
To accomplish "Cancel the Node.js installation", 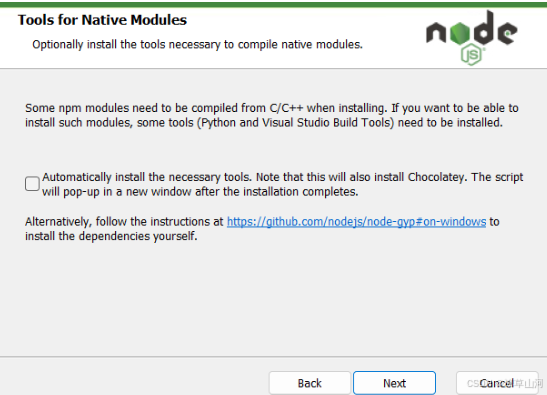I will (497, 383).
